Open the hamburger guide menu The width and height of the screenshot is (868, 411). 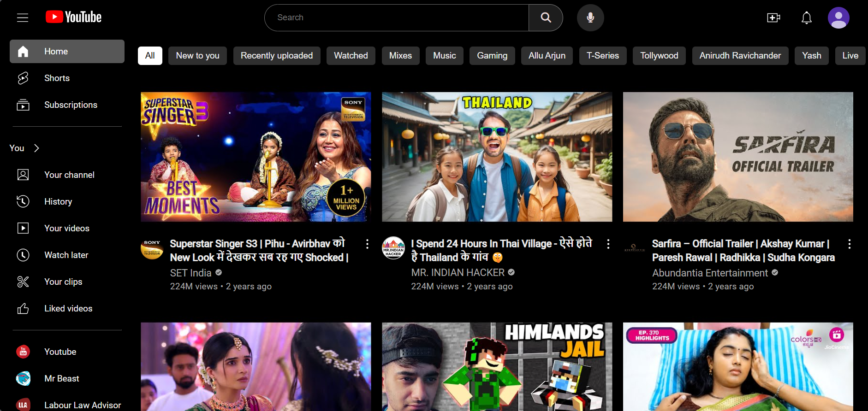pos(23,18)
